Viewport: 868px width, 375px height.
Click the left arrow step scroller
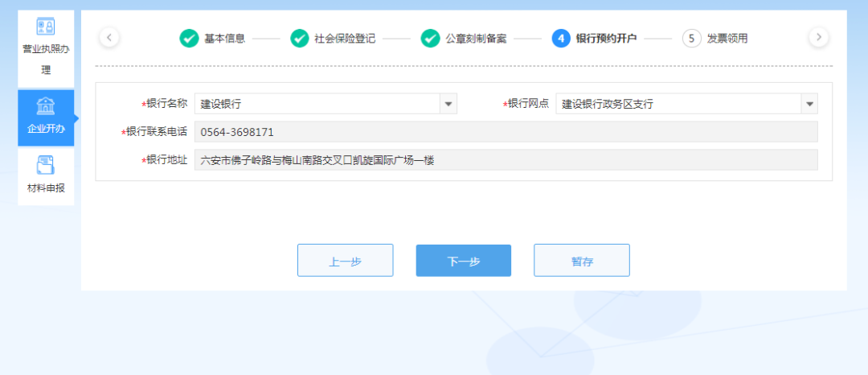[109, 38]
